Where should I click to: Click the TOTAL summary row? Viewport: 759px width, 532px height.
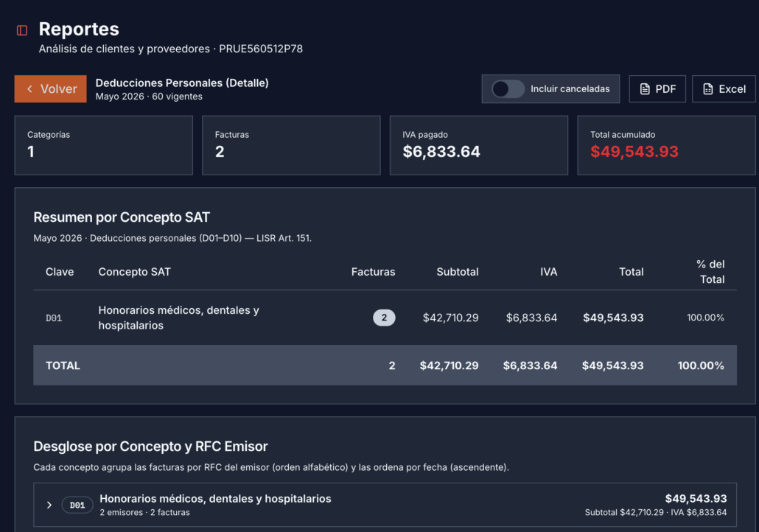pyautogui.click(x=385, y=365)
